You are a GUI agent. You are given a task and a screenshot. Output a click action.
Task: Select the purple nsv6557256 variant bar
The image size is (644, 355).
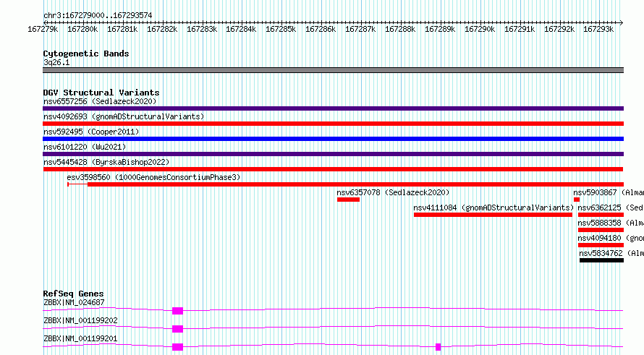click(x=333, y=108)
